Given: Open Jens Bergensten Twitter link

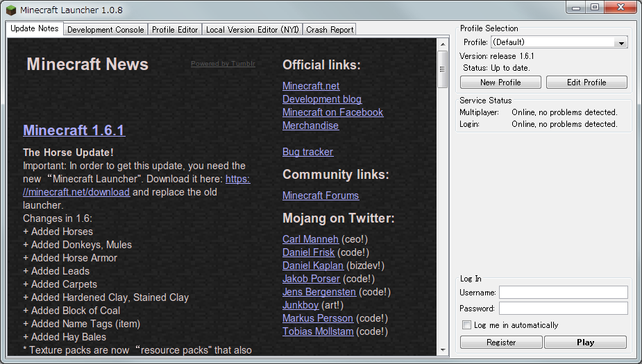Looking at the screenshot, I should (x=319, y=292).
